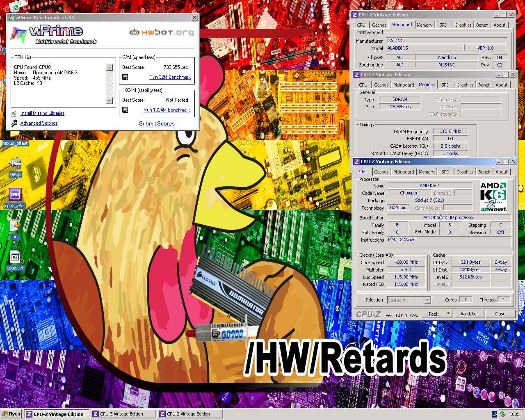Open About tab in the Mainboard window
Screen dimensions: 525x420
coord(499,25)
